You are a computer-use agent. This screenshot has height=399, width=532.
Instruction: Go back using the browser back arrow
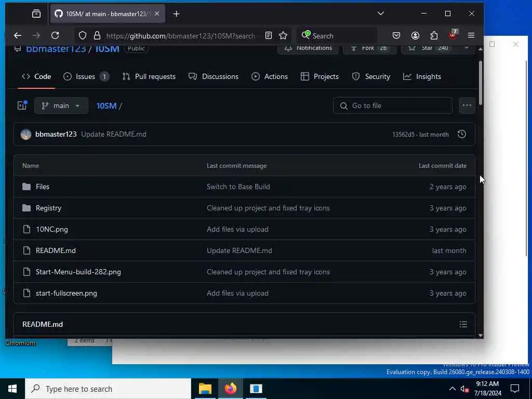pyautogui.click(x=18, y=36)
